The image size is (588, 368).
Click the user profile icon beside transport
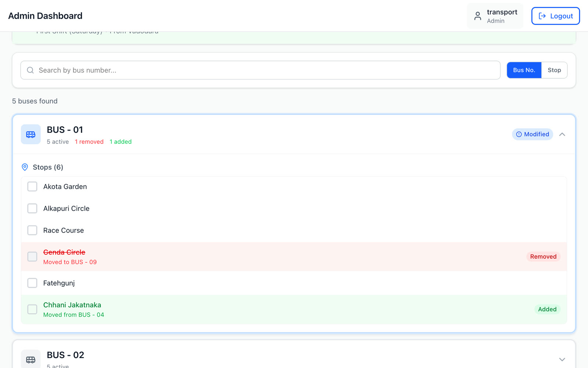point(477,16)
